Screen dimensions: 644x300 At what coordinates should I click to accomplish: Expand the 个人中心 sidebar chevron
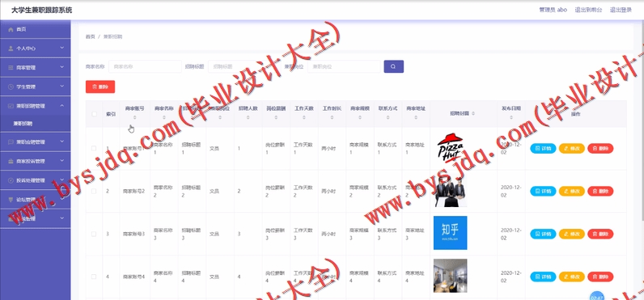[62, 48]
